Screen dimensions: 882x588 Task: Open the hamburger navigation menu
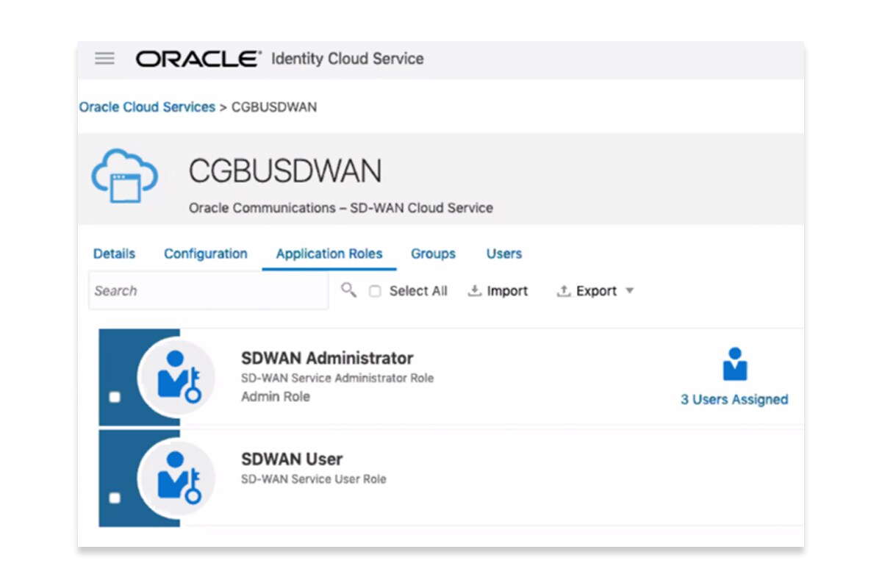click(105, 59)
